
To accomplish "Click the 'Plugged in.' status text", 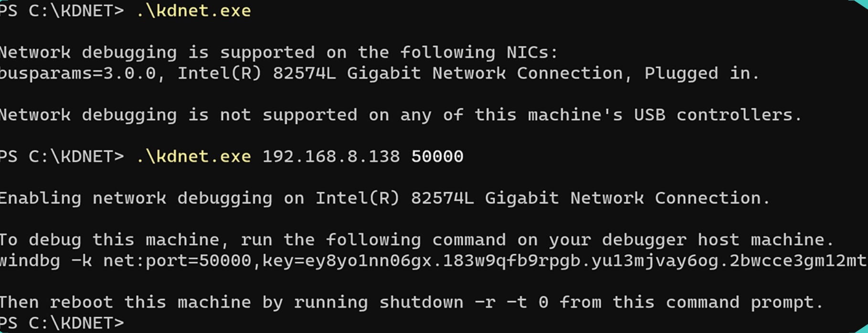I will (701, 73).
